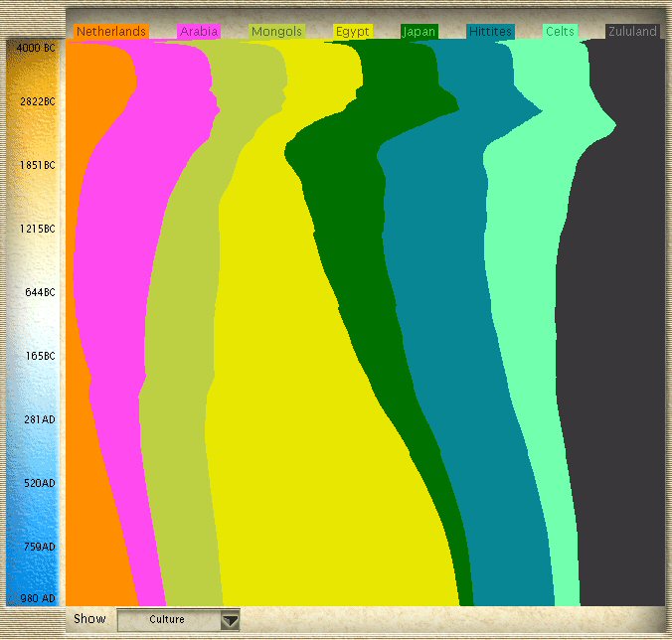Screen dimensions: 672x640
Task: Pick the Mongols legend label
Action: click(x=276, y=32)
